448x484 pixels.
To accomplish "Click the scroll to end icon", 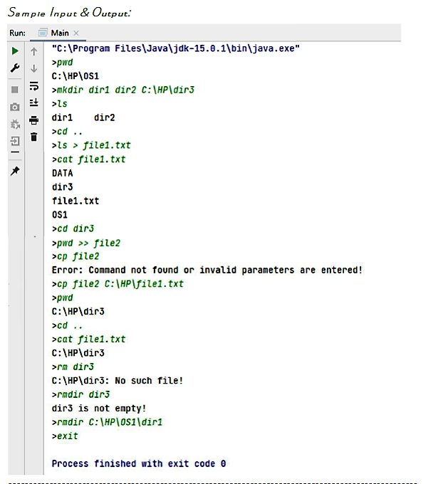I will click(x=34, y=102).
